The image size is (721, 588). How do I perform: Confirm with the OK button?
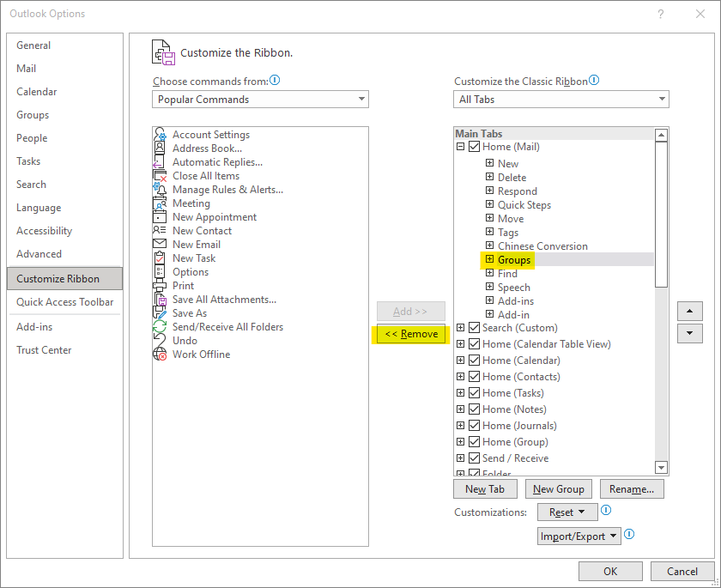(x=610, y=572)
